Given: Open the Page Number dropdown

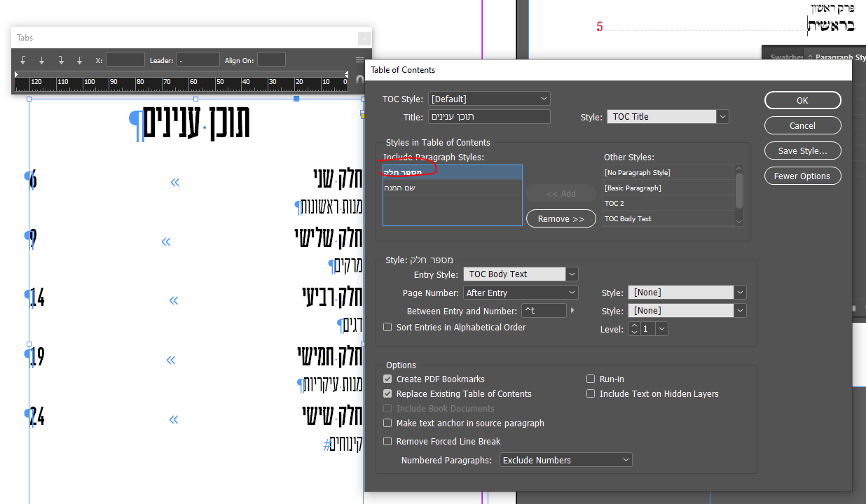Looking at the screenshot, I should click(521, 293).
